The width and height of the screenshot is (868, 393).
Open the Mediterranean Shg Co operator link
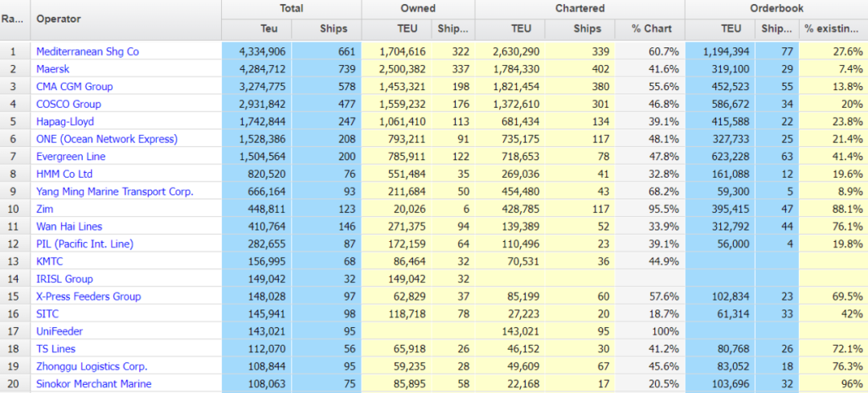click(87, 51)
